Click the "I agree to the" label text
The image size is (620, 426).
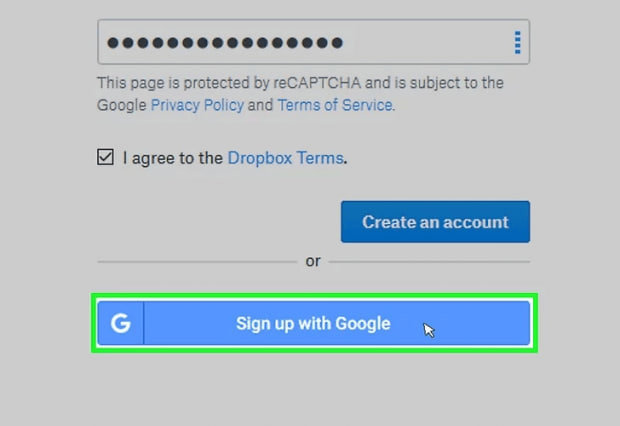(x=173, y=158)
